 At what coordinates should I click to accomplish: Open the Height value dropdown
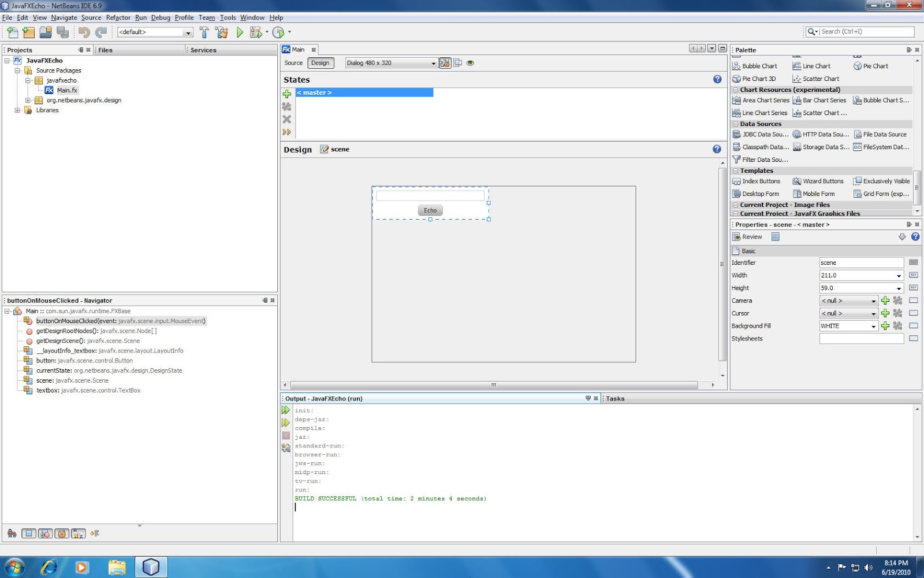(899, 288)
